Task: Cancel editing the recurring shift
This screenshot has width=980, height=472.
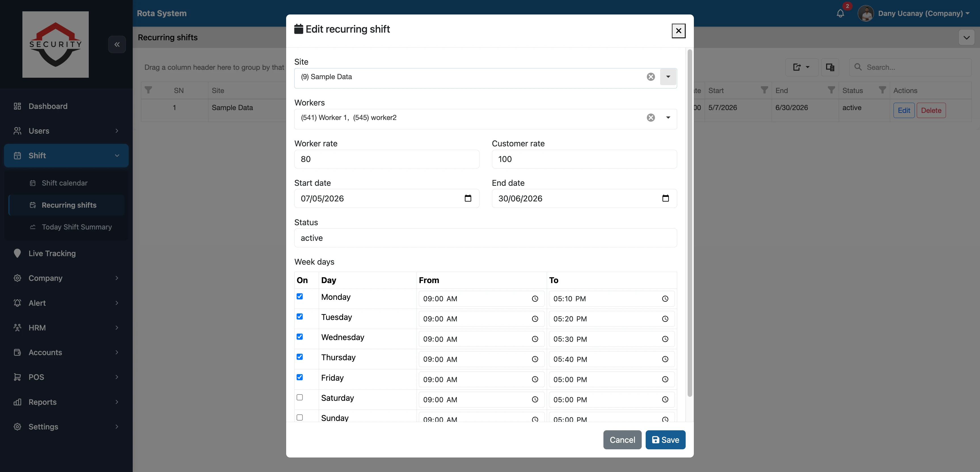Action: pos(622,440)
